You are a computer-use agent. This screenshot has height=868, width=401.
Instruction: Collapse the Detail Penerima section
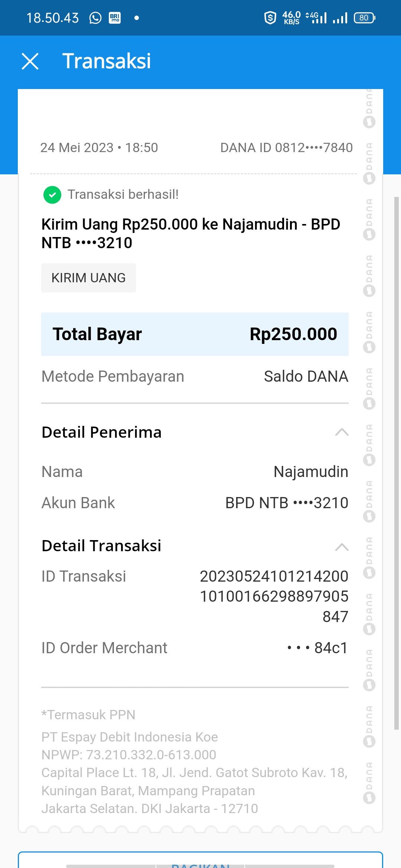pyautogui.click(x=342, y=432)
